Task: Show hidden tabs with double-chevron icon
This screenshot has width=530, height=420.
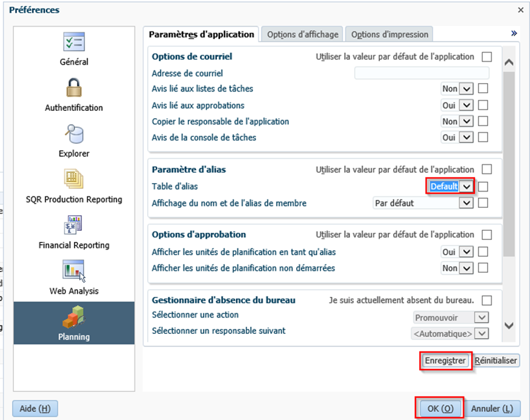Action: click(x=514, y=33)
